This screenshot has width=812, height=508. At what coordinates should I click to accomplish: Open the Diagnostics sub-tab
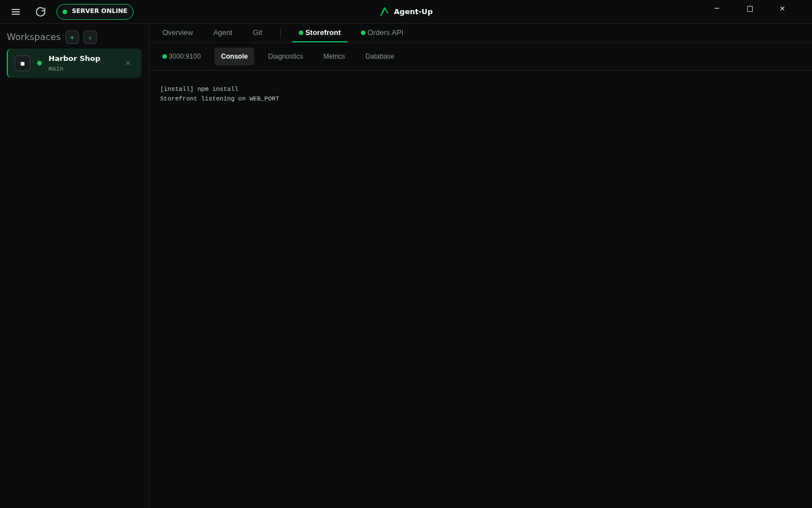285,56
